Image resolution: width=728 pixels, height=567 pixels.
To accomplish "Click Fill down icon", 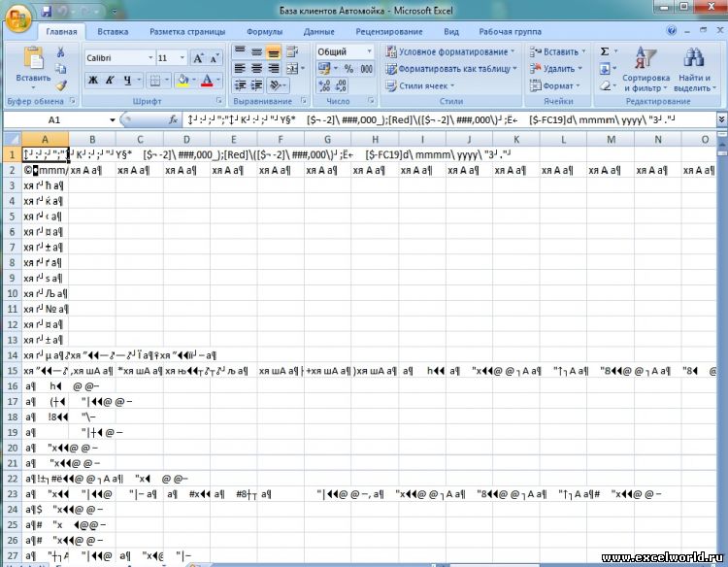I will 605,69.
